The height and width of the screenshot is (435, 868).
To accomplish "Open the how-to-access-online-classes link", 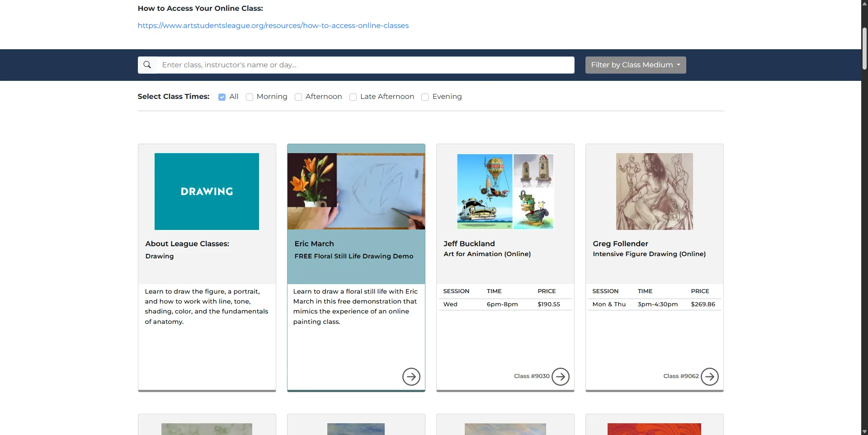I will click(x=273, y=26).
